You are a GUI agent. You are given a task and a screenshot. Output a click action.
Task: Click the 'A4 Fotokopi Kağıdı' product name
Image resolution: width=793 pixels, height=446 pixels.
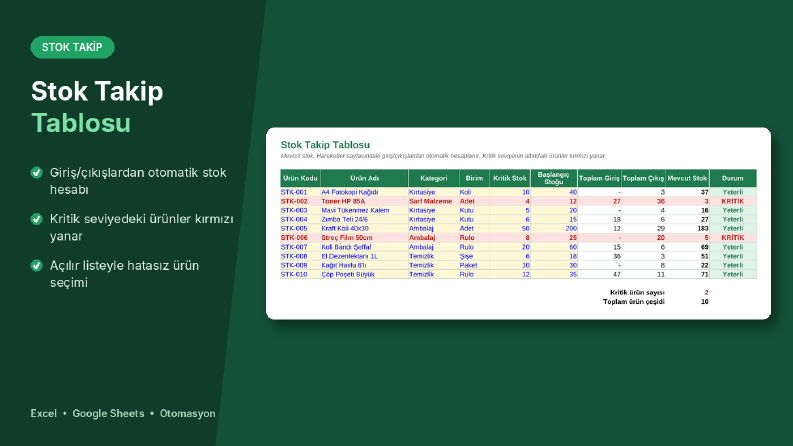pyautogui.click(x=349, y=192)
